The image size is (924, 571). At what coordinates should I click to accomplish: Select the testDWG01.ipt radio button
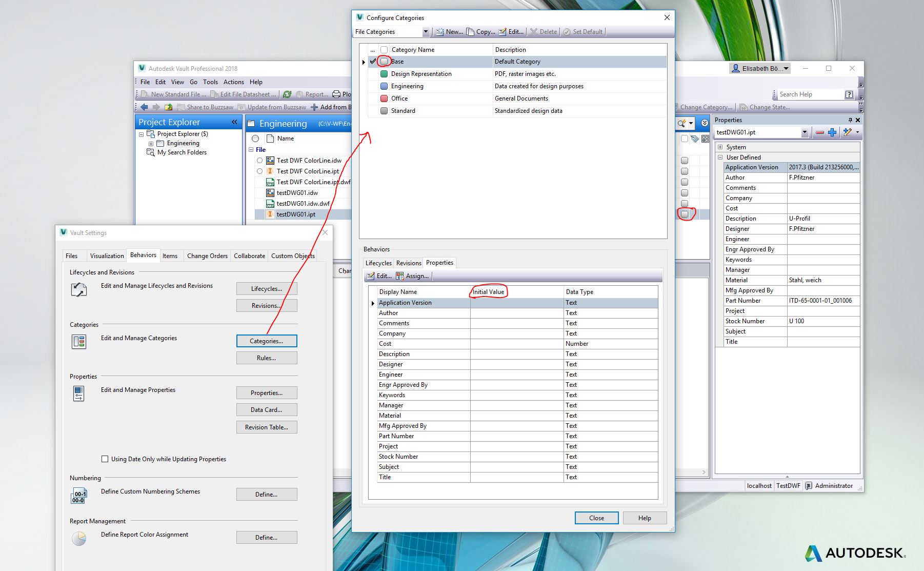point(259,214)
